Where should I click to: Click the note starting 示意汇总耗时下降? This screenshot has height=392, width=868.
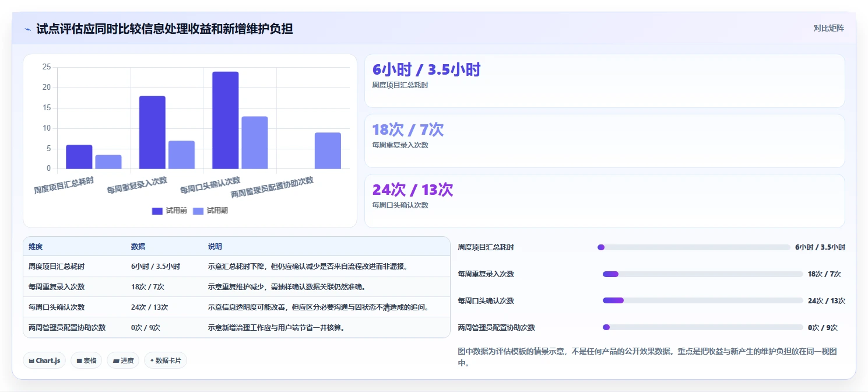pyautogui.click(x=308, y=267)
